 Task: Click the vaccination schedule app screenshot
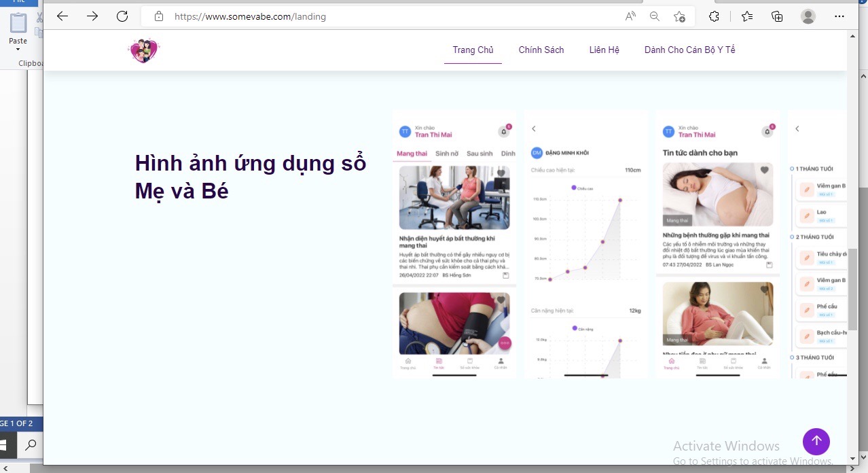tap(817, 244)
